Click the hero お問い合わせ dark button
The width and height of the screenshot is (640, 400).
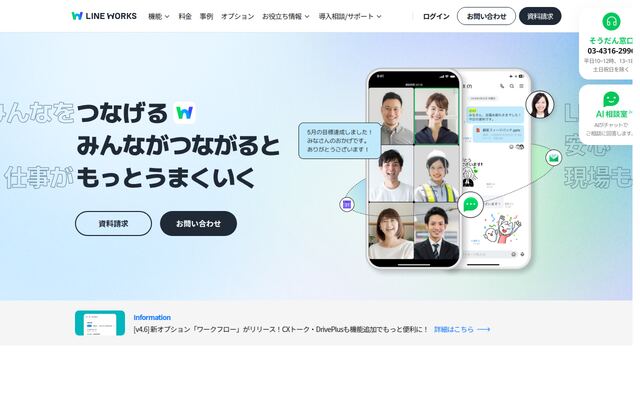(x=198, y=223)
